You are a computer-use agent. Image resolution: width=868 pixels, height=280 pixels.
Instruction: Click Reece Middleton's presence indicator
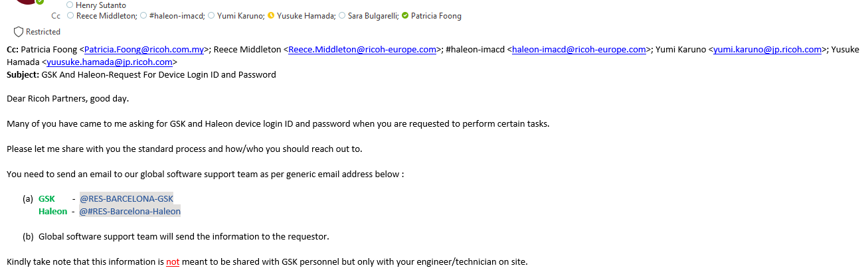click(70, 16)
